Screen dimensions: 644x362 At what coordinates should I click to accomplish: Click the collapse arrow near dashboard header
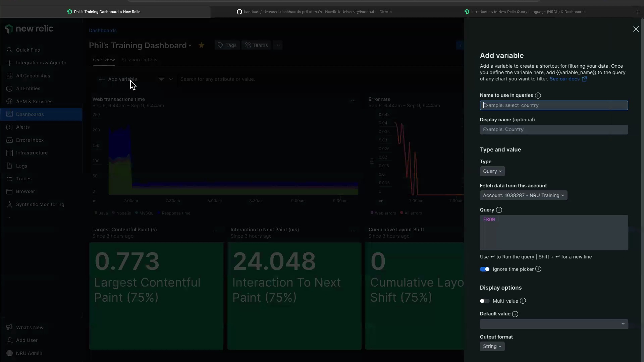(x=460, y=45)
